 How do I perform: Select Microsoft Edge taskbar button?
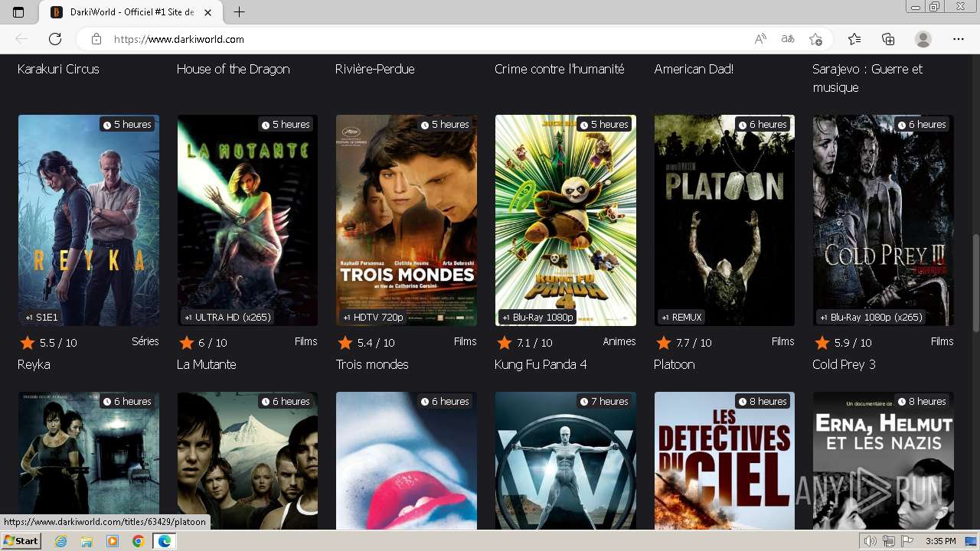(164, 541)
